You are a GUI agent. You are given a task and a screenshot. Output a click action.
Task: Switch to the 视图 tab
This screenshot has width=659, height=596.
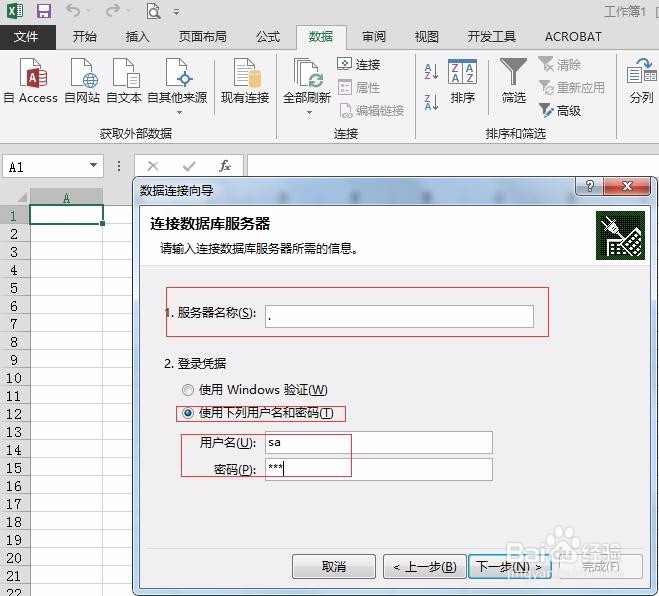point(427,37)
